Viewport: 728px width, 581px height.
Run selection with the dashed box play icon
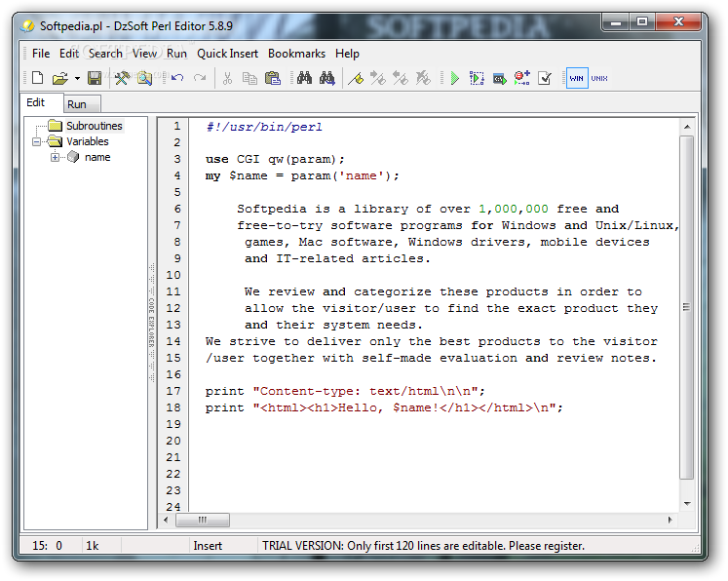(x=477, y=78)
